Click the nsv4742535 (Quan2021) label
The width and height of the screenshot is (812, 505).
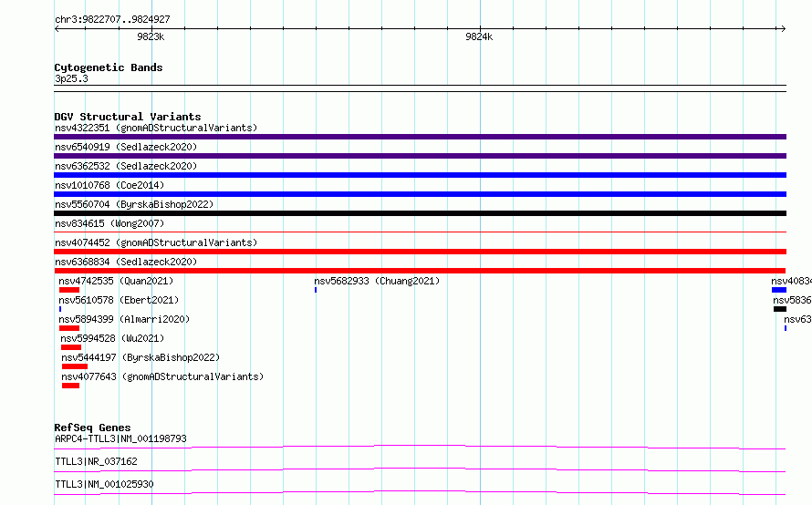pyautogui.click(x=116, y=281)
